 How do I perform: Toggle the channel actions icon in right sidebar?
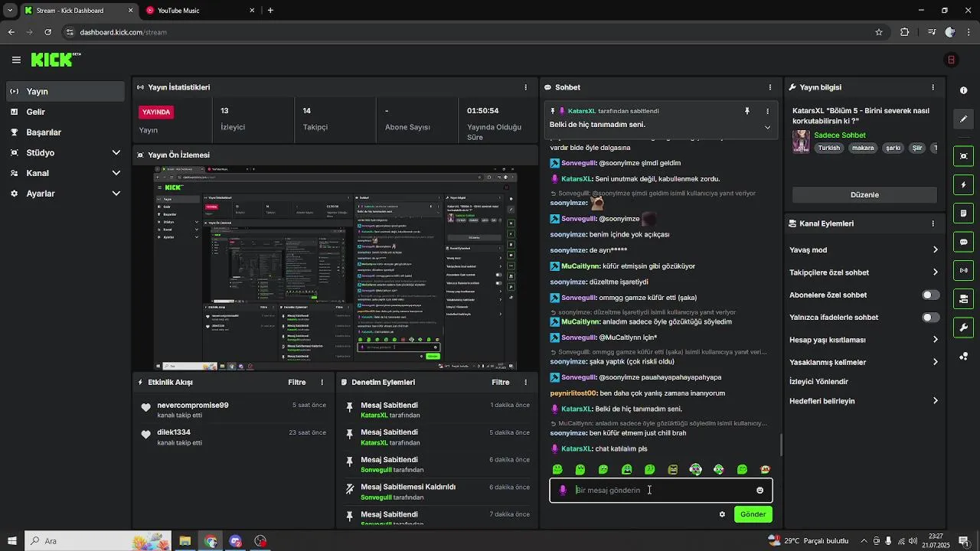pos(963,298)
